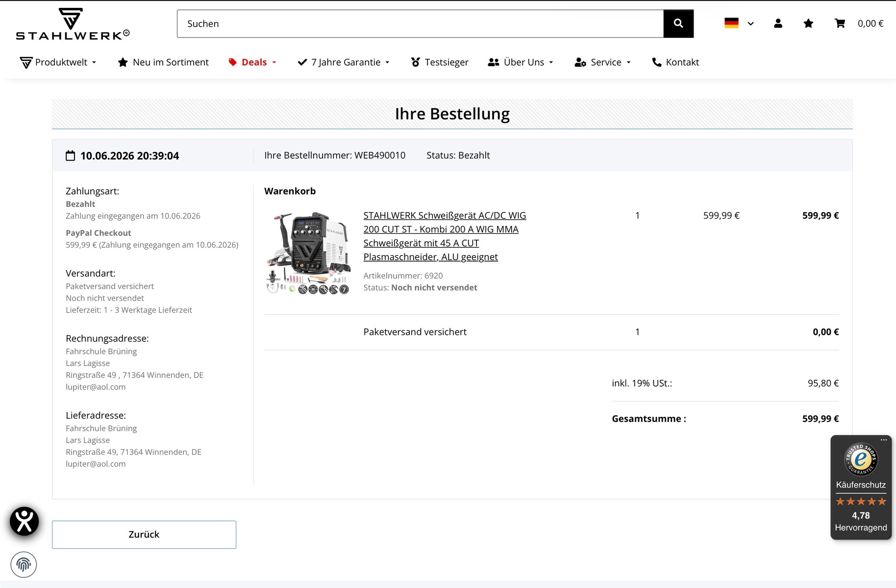Viewport: 896px width, 588px height.
Task: Open the Deals menu
Action: [253, 62]
